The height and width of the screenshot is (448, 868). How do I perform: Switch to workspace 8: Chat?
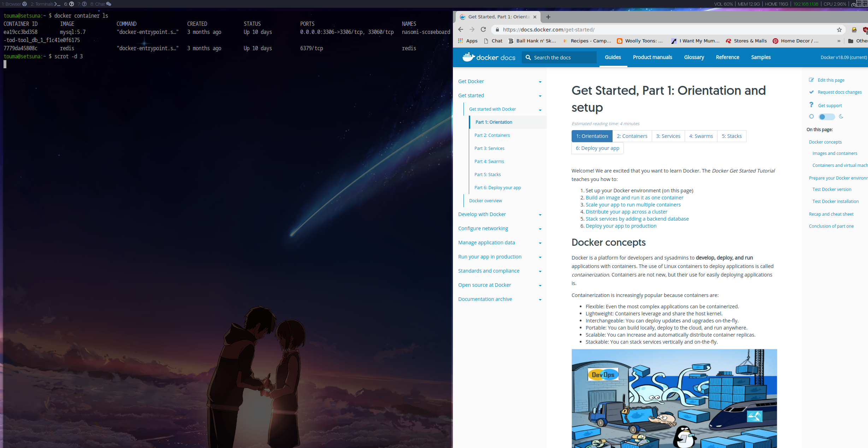tap(101, 4)
